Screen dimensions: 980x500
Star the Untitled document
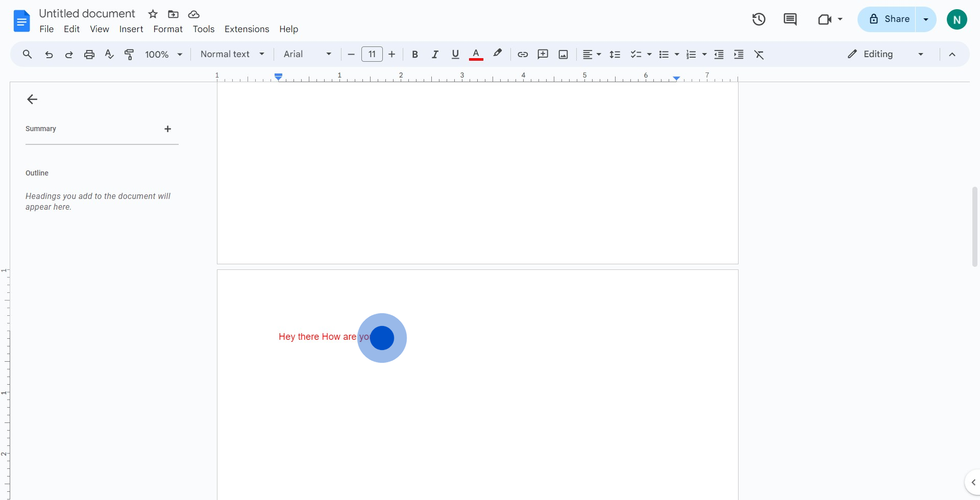click(x=153, y=14)
